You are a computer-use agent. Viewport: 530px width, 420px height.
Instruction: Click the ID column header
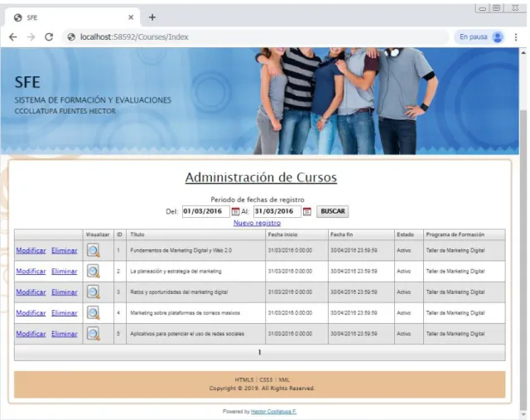[x=119, y=234]
